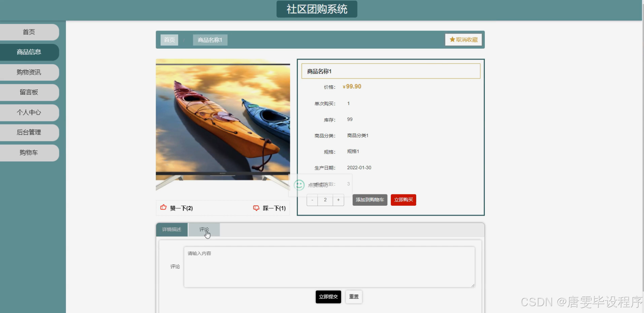Click the 社区团购系统 title
This screenshot has width=644, height=313.
(317, 9)
